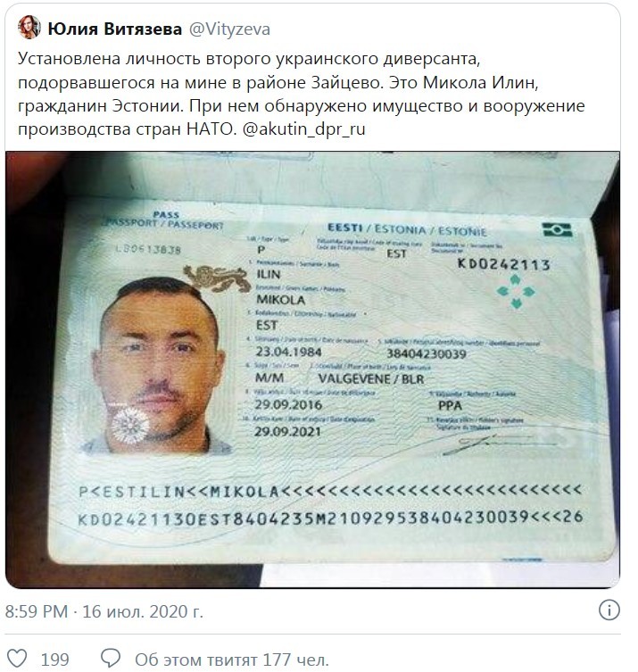The width and height of the screenshot is (638, 672).
Task: Click the 16 июл. 2020 г. date
Action: pos(143,611)
